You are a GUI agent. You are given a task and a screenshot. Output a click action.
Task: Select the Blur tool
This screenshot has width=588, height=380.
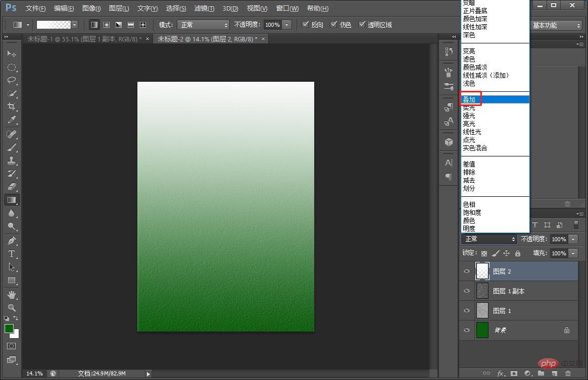(11, 213)
